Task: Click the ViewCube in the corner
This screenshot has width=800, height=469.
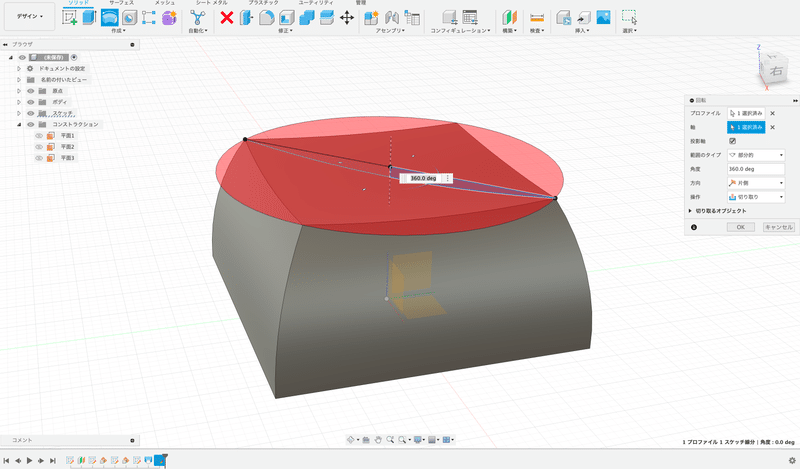Action: [x=775, y=69]
